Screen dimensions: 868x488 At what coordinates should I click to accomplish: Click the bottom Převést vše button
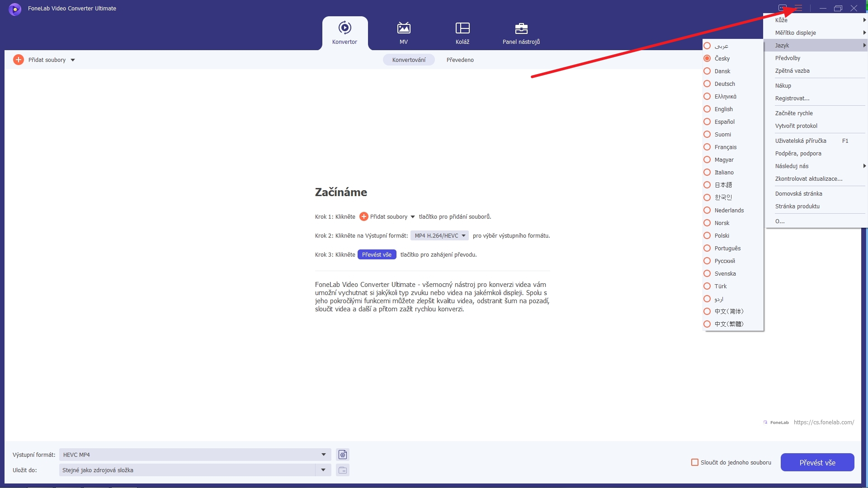pos(817,462)
